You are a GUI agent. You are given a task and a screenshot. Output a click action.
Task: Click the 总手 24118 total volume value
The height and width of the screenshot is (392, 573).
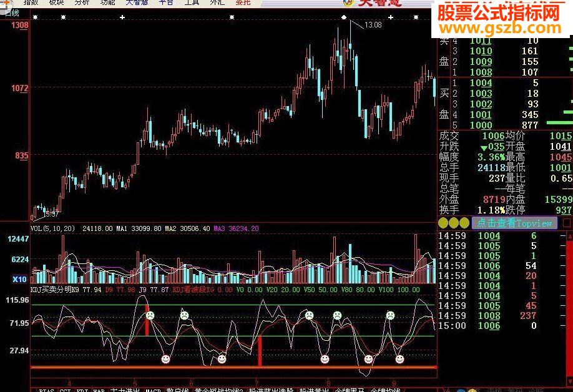491,168
